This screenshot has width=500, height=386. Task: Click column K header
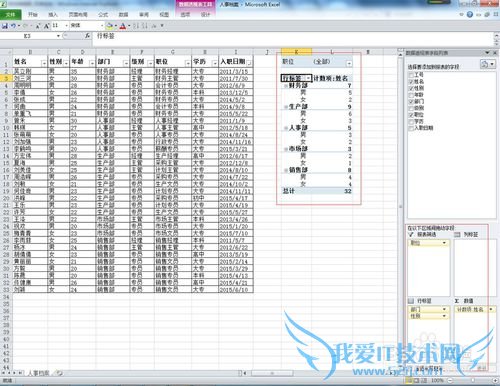tap(296, 52)
